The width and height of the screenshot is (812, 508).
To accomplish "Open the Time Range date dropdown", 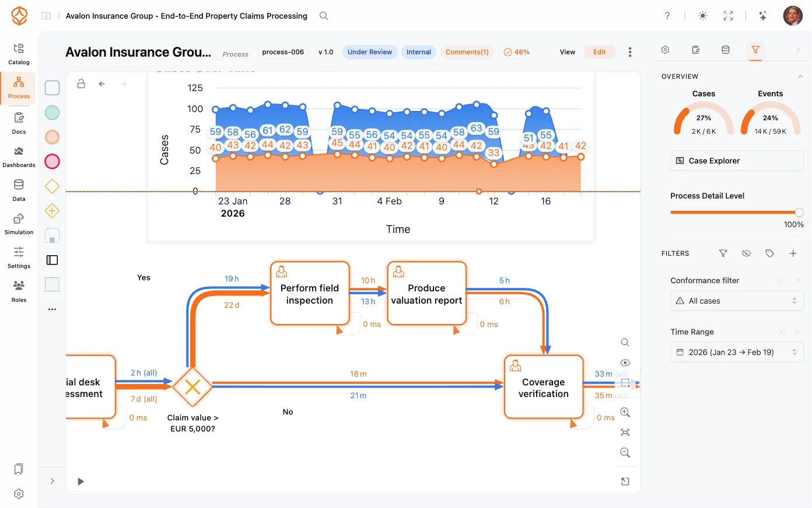I will pyautogui.click(x=737, y=352).
